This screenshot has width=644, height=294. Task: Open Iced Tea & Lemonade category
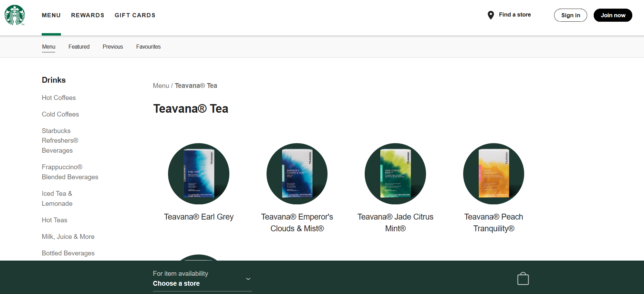(57, 199)
